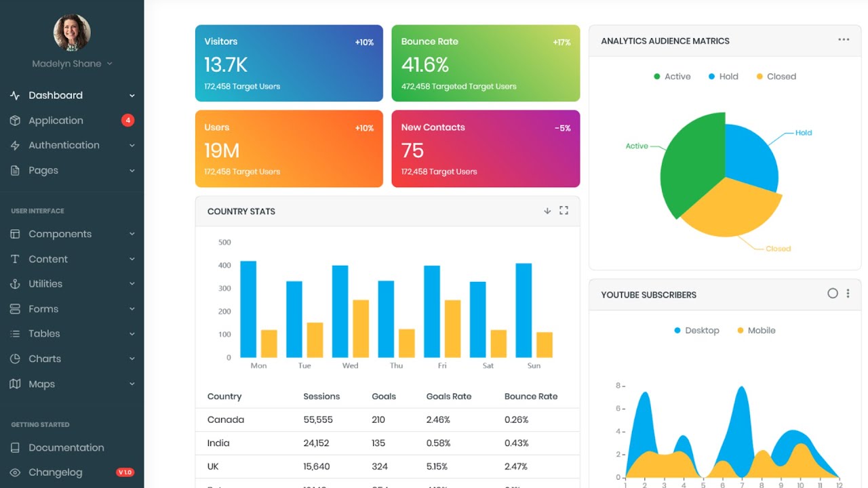Click the Charts pie icon in sidebar
Image resolution: width=868 pixels, height=488 pixels.
[15, 359]
